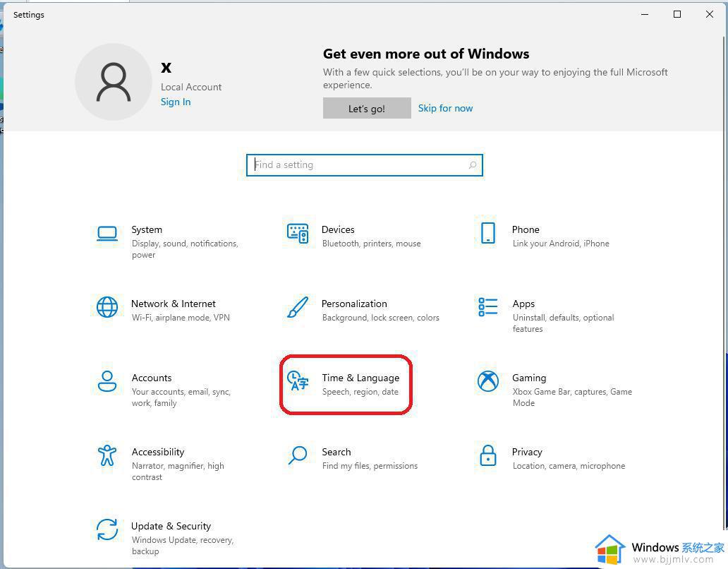The image size is (728, 569).
Task: Open Network & Internet heading
Action: pyautogui.click(x=173, y=304)
